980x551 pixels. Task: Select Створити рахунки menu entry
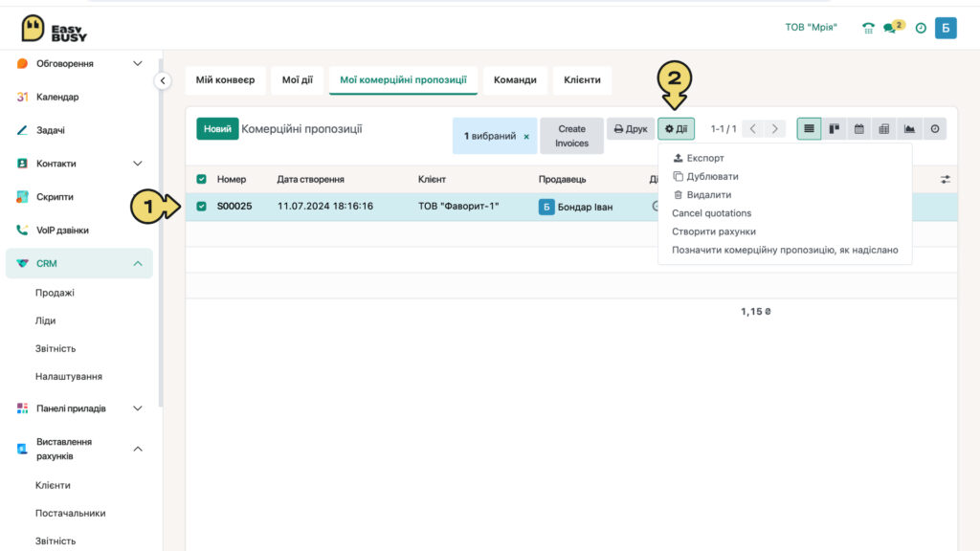pos(714,231)
